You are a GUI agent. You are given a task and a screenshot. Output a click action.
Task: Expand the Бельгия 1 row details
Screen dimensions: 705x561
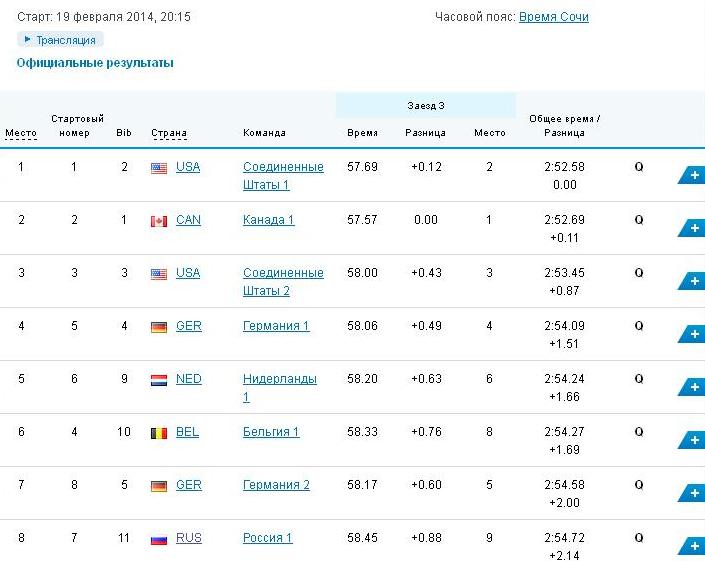692,441
